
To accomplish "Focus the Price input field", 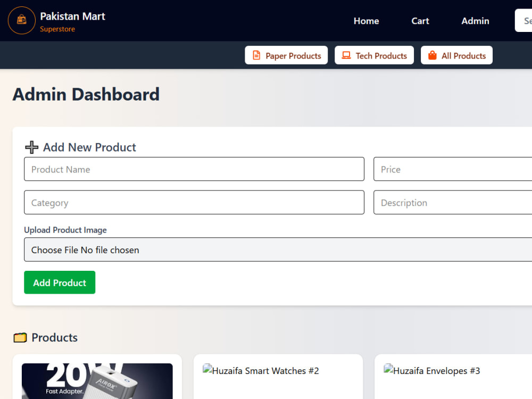I will tap(453, 169).
